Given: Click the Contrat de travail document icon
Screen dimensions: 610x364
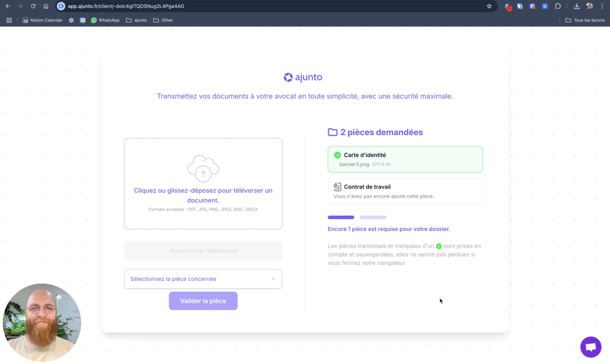Looking at the screenshot, I should (x=337, y=187).
